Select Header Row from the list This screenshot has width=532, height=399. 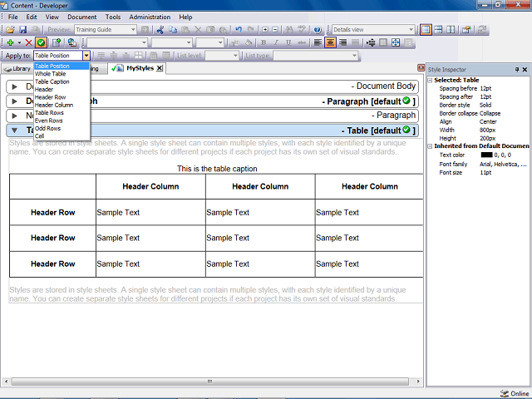(50, 97)
